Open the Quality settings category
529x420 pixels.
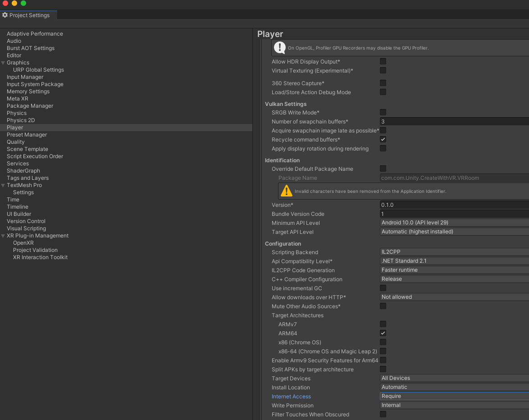[x=16, y=142]
